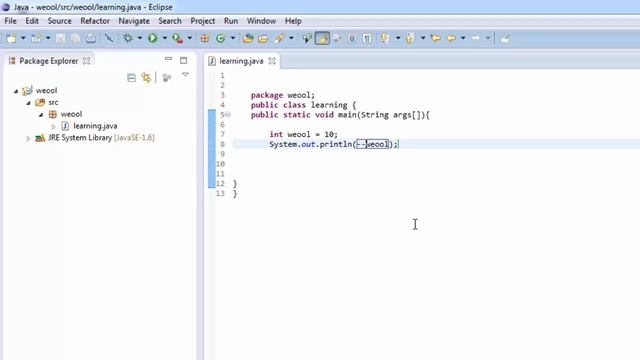Click the Print toolbar icon
640x360 pixels.
[91, 38]
